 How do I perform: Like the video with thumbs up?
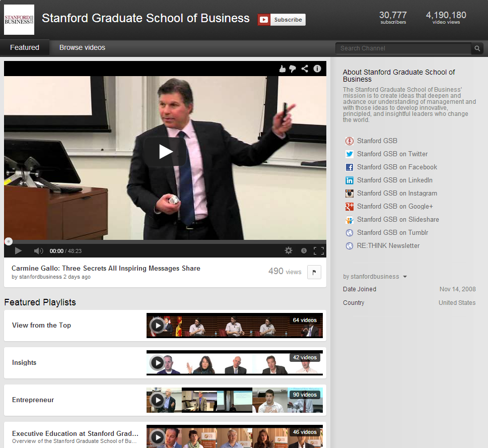pyautogui.click(x=283, y=69)
